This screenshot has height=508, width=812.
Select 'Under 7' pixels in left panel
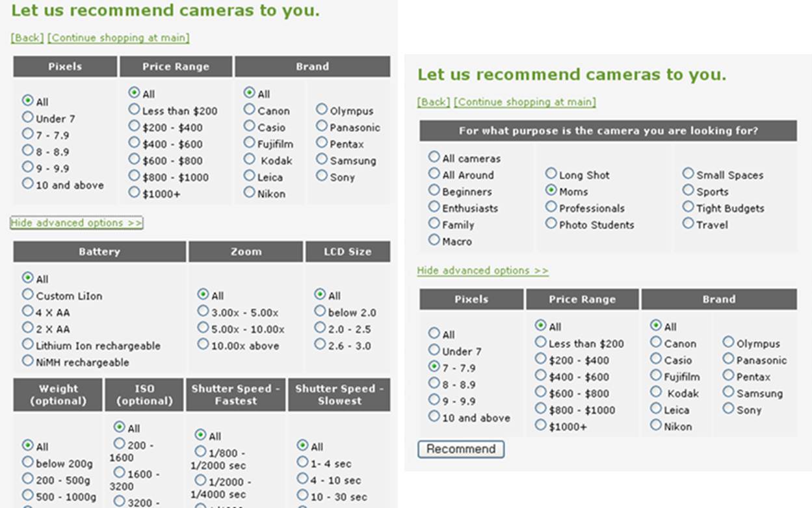coord(27,117)
